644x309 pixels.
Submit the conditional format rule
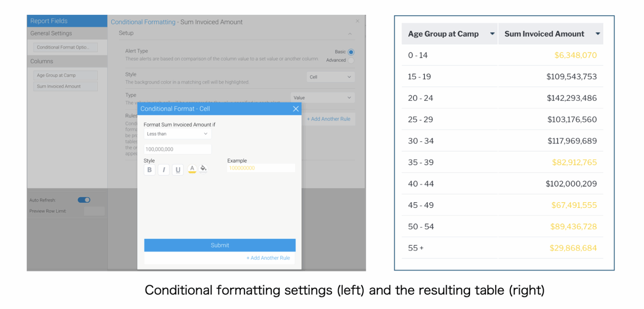coord(220,245)
